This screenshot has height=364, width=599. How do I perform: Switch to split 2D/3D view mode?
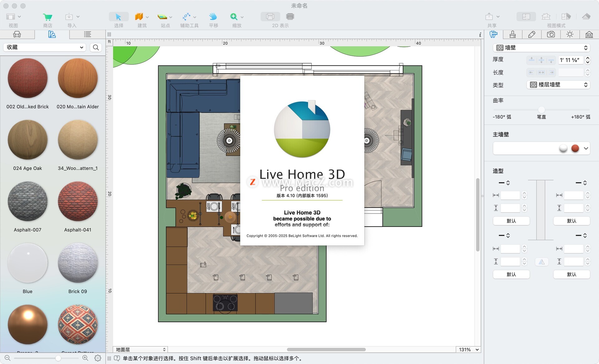(566, 17)
